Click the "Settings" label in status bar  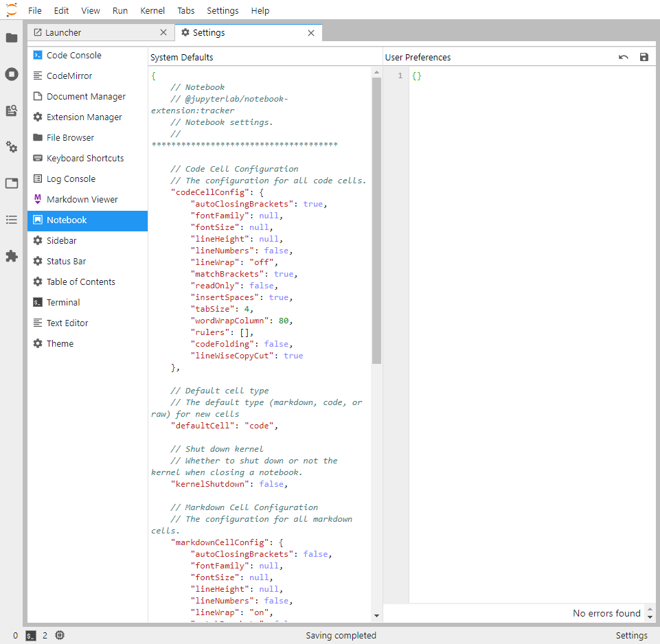coord(631,636)
